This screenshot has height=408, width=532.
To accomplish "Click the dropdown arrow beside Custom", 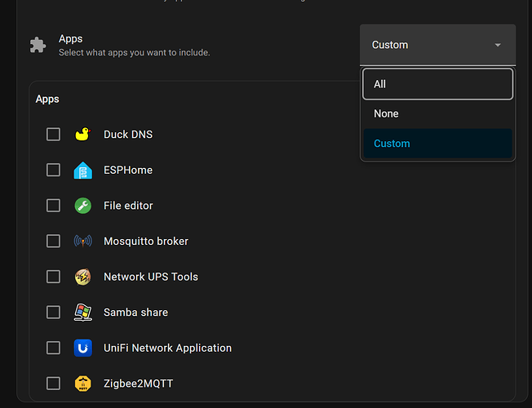I will (498, 45).
